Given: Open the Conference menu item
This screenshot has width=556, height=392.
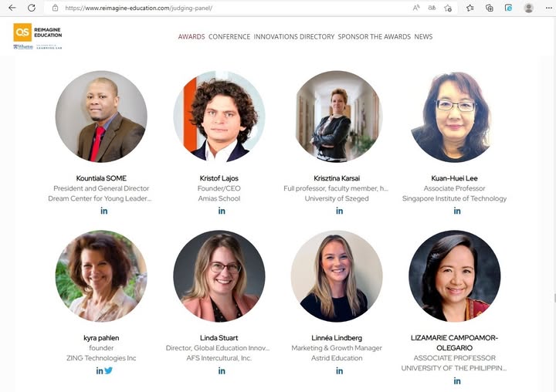Looking at the screenshot, I should 229,36.
